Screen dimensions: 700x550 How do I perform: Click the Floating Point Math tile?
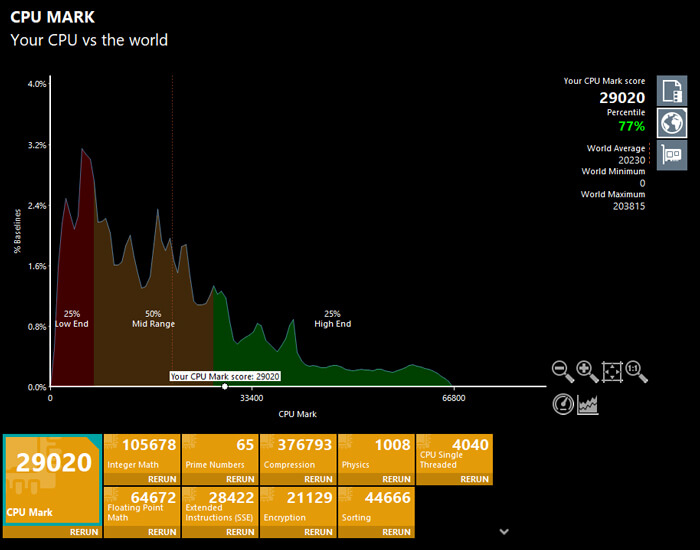pyautogui.click(x=142, y=506)
